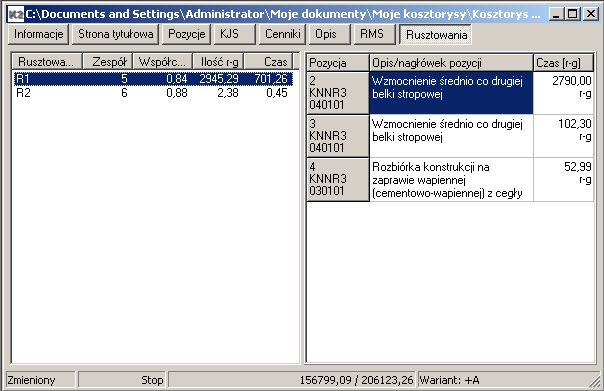Click the 52,99 r-g time cell
This screenshot has width=604, height=391.
tap(564, 179)
